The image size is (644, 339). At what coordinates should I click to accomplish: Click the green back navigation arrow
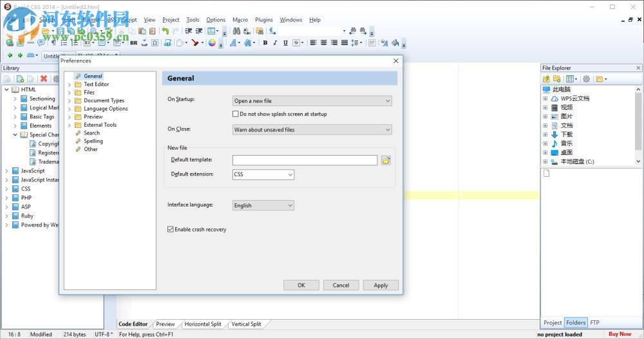tap(10, 55)
